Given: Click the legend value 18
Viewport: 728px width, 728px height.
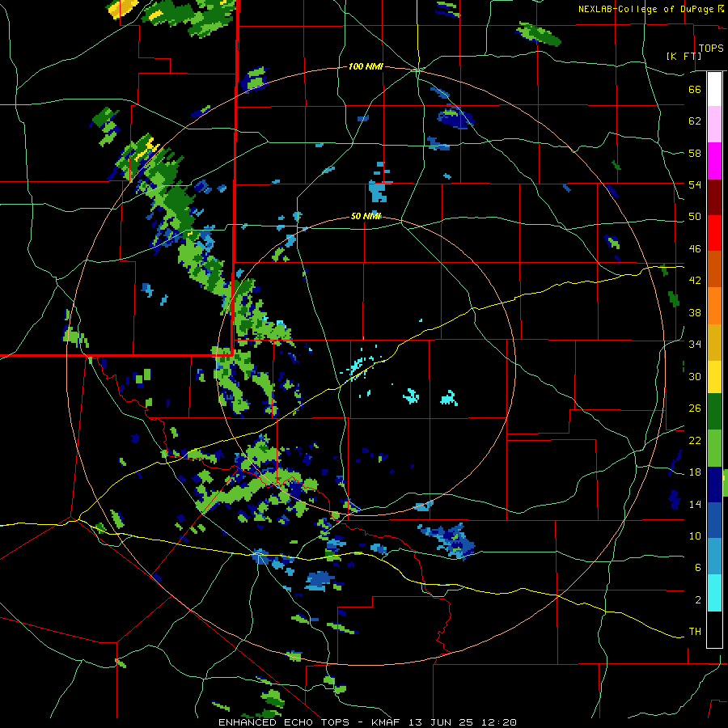Looking at the screenshot, I should pos(695,472).
